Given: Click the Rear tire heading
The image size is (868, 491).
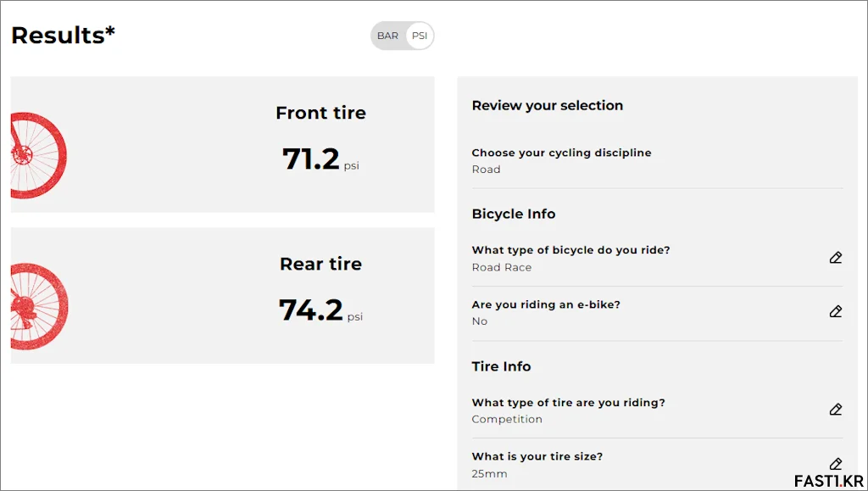Looking at the screenshot, I should pos(320,264).
